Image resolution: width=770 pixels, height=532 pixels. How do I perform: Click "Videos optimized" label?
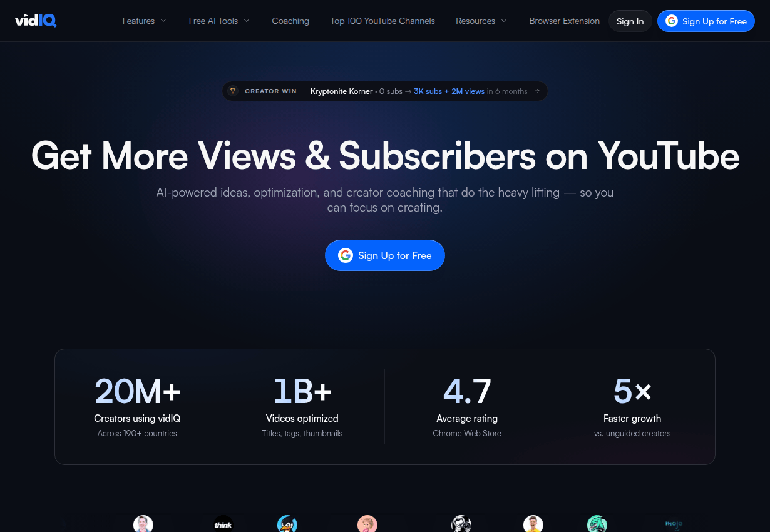(302, 418)
